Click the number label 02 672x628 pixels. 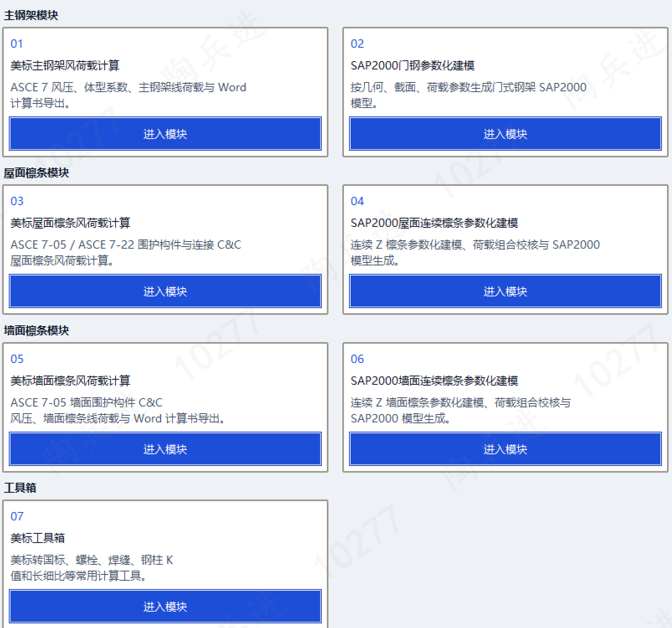(357, 44)
